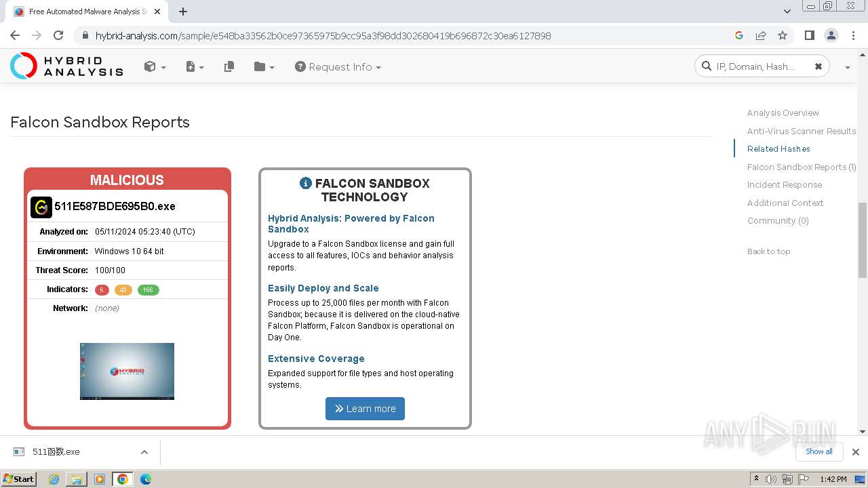Reload the current page

tap(58, 35)
